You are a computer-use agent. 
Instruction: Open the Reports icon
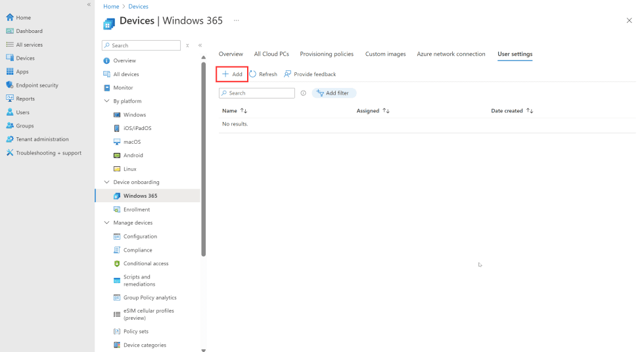10,99
